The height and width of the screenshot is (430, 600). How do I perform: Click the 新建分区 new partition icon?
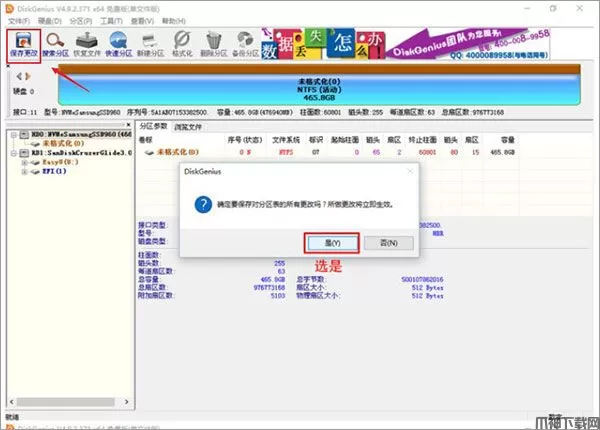pyautogui.click(x=150, y=45)
